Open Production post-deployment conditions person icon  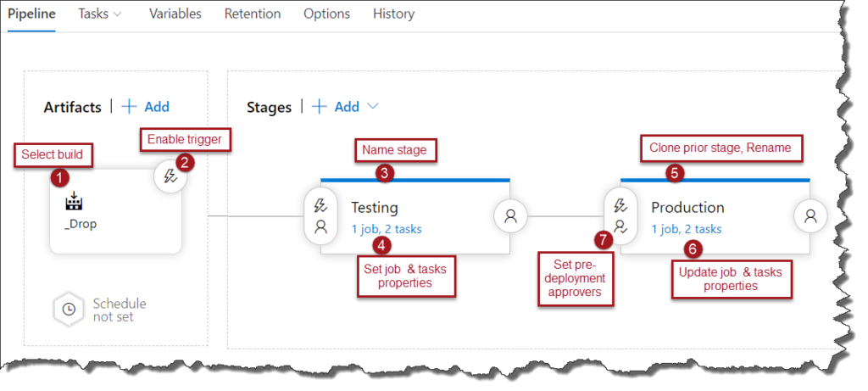point(810,216)
